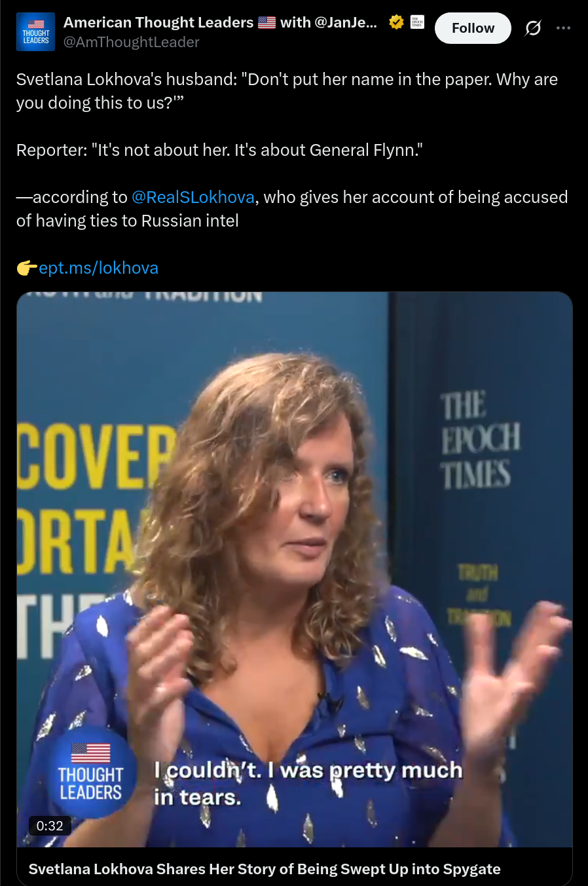Image resolution: width=588 pixels, height=886 pixels.
Task: Open the American Thought Leaders display name
Action: (220, 22)
